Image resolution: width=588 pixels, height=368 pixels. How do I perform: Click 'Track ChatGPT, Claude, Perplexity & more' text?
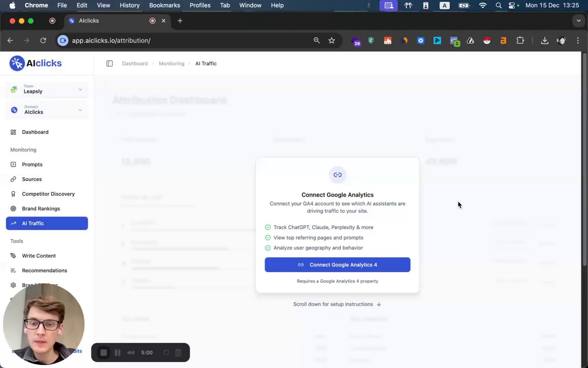coord(323,227)
